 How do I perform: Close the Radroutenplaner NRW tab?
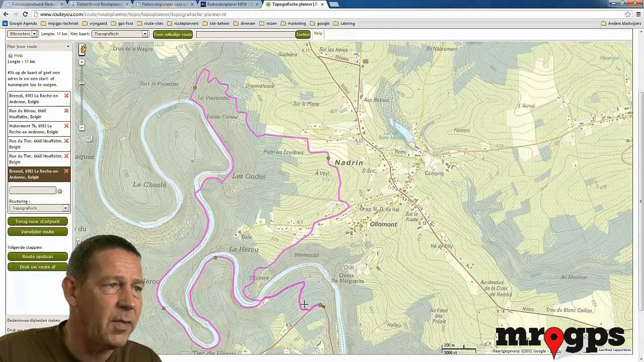[257, 4]
